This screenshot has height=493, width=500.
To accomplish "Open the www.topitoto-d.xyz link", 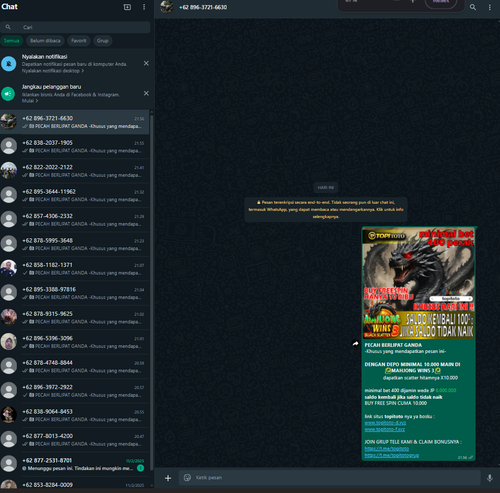I will click(385, 423).
